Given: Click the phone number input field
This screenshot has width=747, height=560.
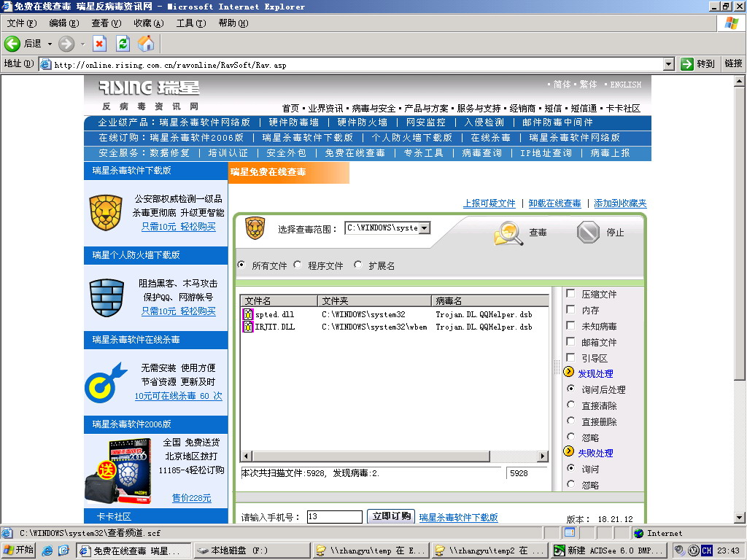Looking at the screenshot, I should [334, 516].
